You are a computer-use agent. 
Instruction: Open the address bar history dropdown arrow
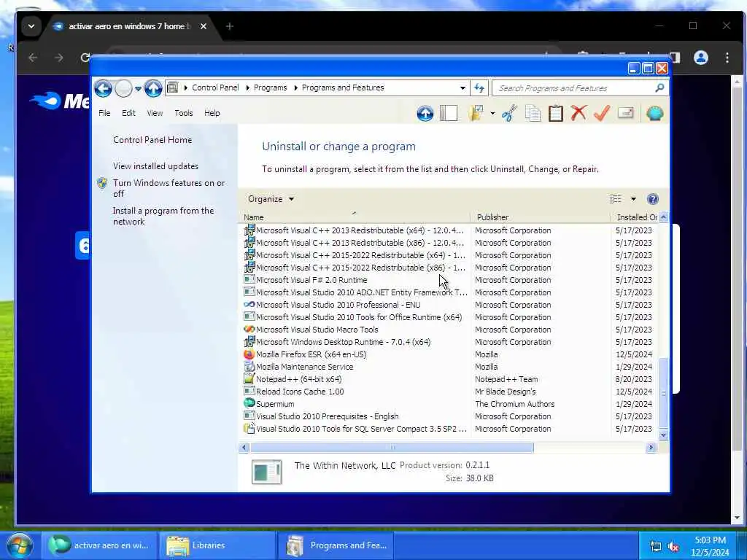(x=462, y=88)
